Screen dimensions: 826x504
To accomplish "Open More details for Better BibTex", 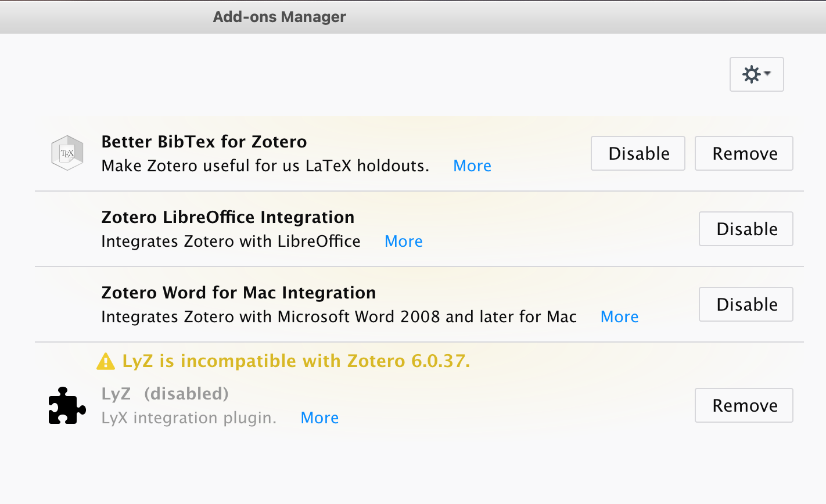I will (472, 166).
